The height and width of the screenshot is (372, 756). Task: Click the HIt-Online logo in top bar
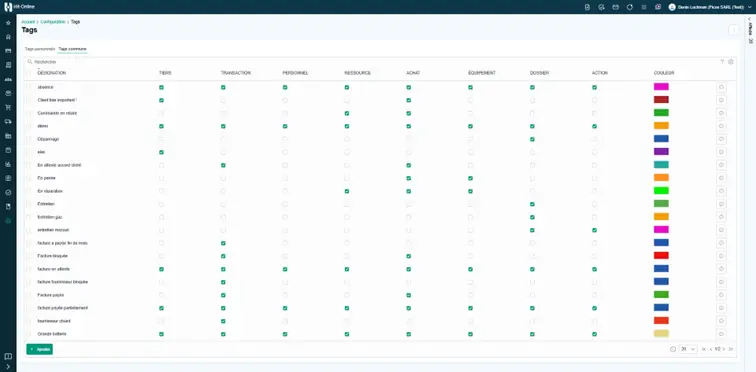19,7
